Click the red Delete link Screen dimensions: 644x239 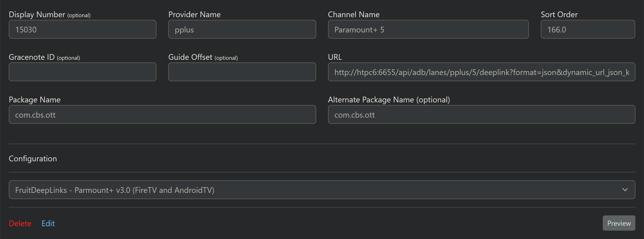pyautogui.click(x=20, y=223)
